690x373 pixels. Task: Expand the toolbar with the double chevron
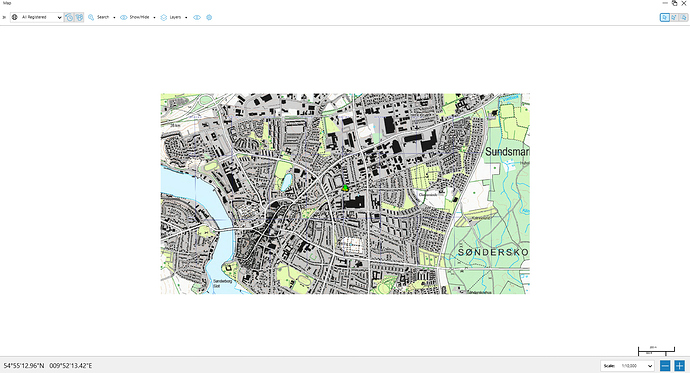[4, 18]
